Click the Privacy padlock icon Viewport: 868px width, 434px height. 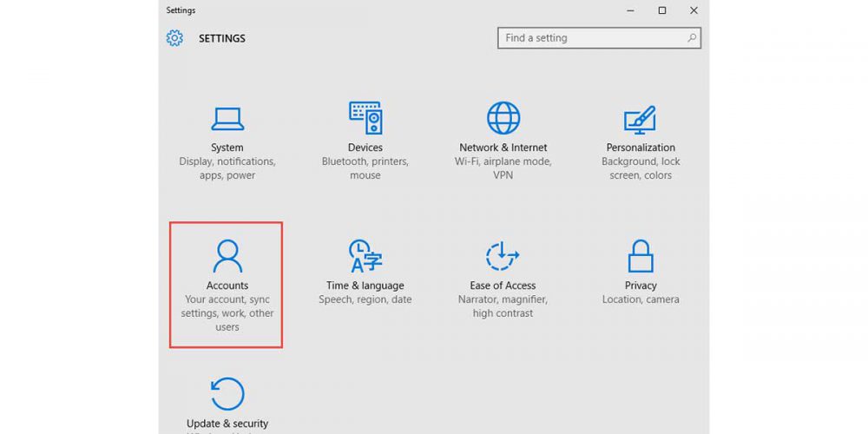point(641,256)
